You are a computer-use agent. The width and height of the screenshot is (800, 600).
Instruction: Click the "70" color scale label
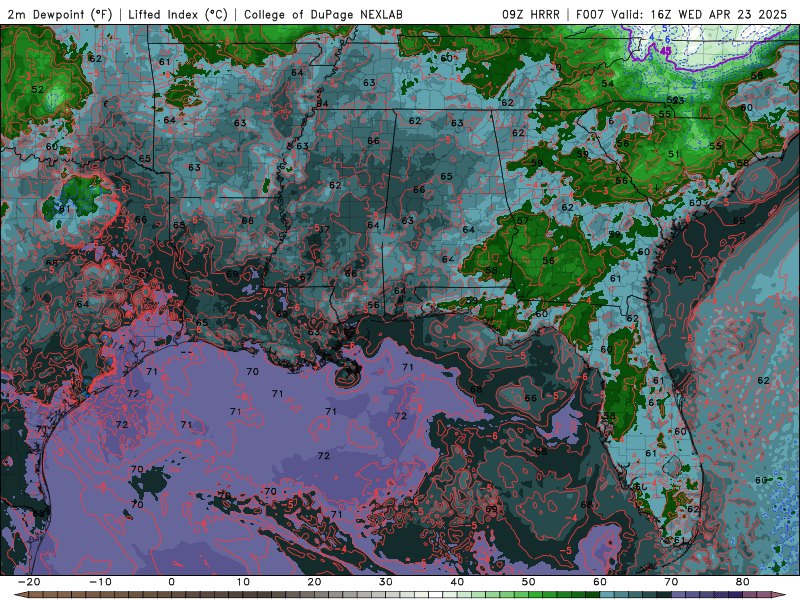(x=671, y=582)
